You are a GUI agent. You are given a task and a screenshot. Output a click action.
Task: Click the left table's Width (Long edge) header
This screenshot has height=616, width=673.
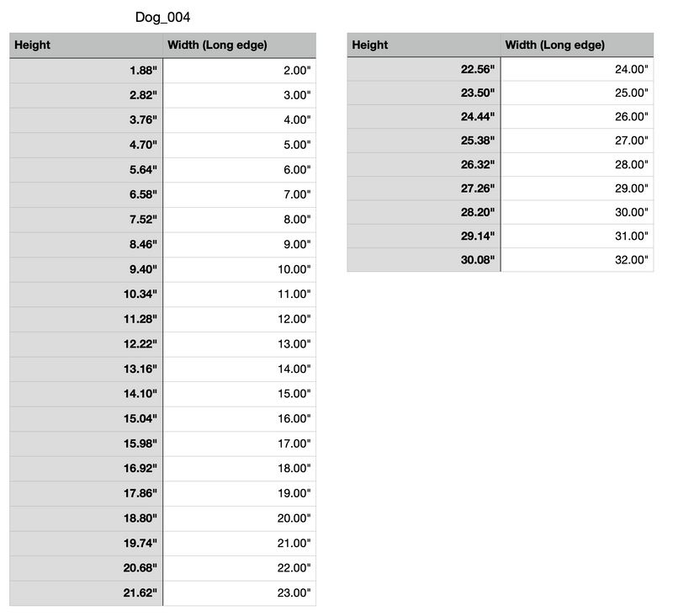click(240, 45)
